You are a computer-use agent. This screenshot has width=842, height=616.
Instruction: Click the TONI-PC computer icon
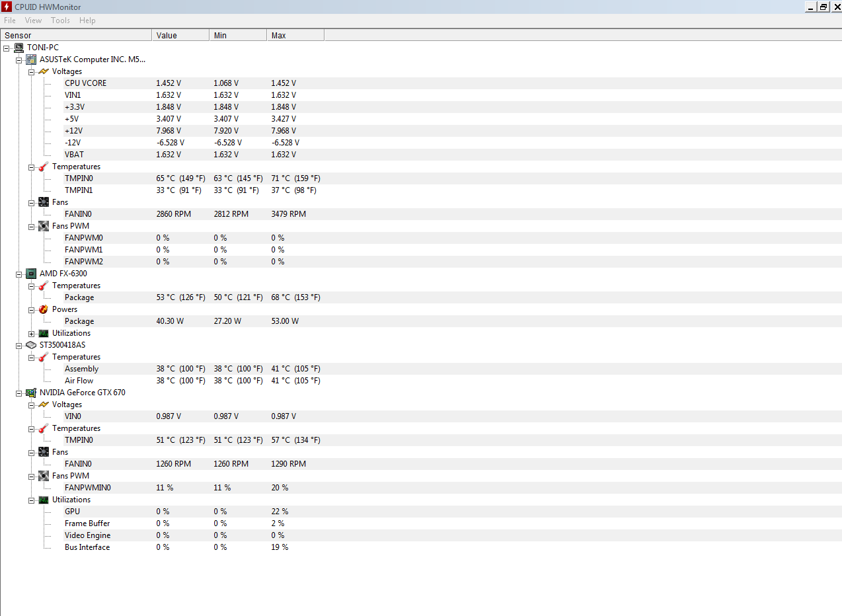[x=19, y=48]
